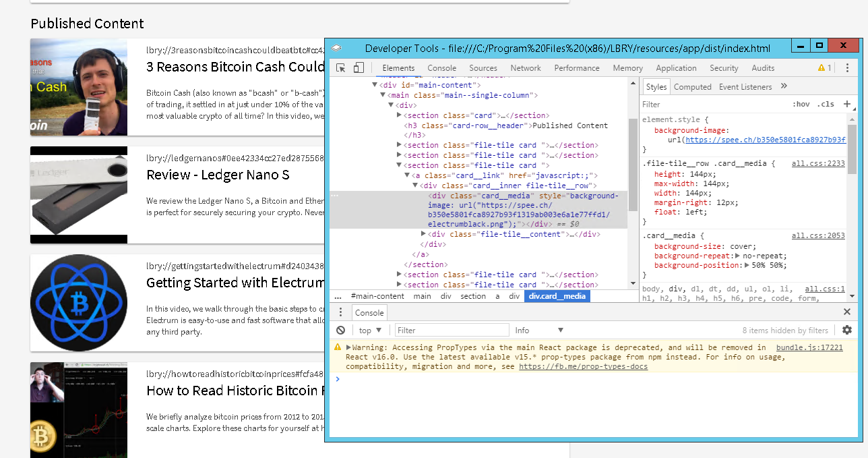The width and height of the screenshot is (868, 458).
Task: Collapse the div id="main-content" node
Action: [x=375, y=85]
